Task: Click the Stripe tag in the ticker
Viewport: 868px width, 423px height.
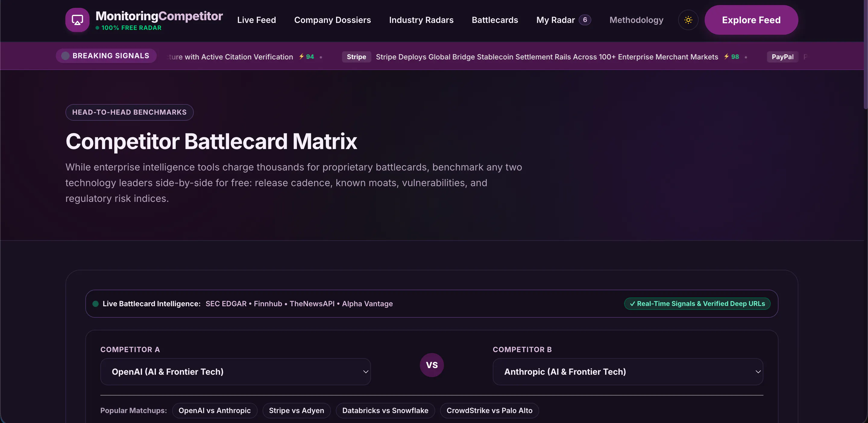Action: tap(357, 57)
